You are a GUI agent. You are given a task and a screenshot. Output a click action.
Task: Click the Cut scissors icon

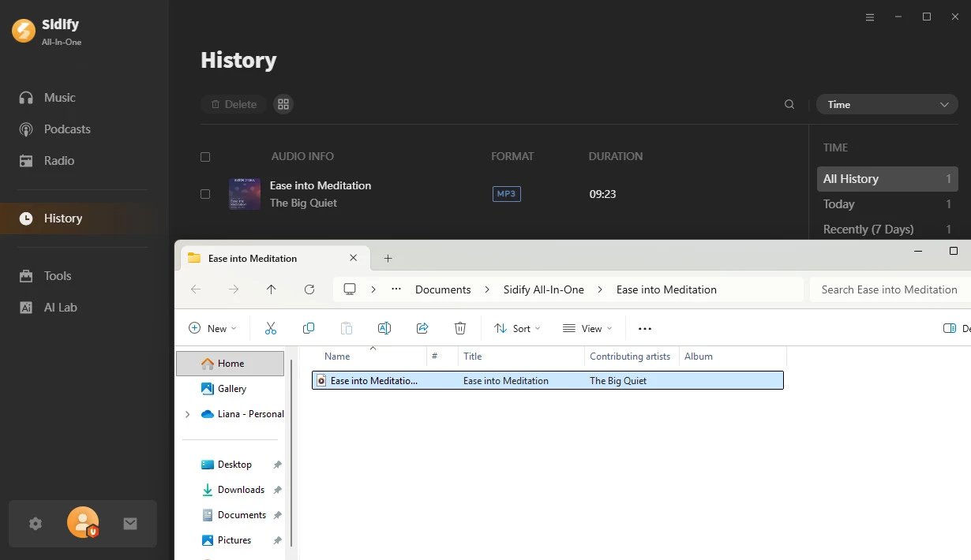(271, 328)
